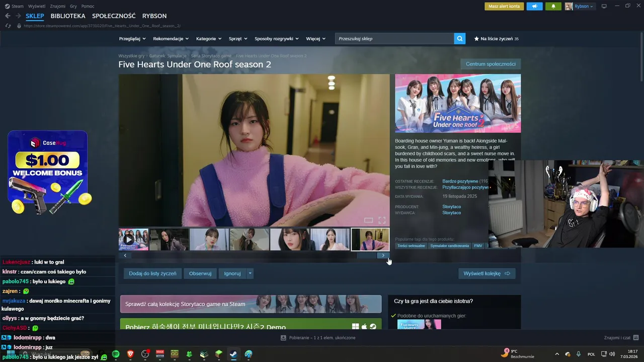Focus the Przeszukaj sklep search field

click(x=394, y=39)
